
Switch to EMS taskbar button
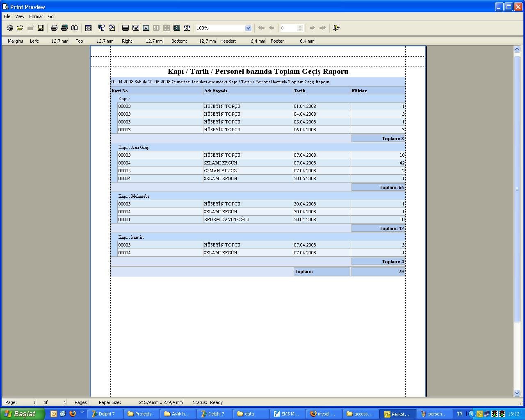click(x=287, y=414)
